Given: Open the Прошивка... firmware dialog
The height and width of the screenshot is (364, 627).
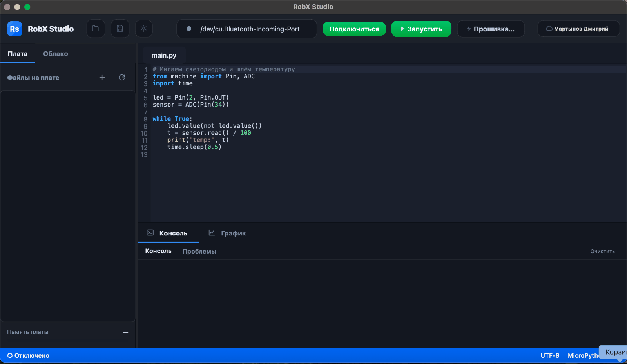Looking at the screenshot, I should click(491, 29).
